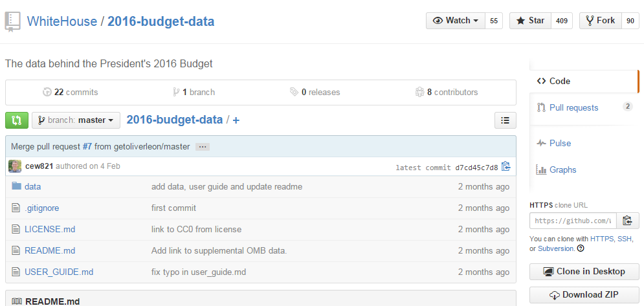Copy the HTTPS clone URL with clipboard icon
644x306 pixels.
coord(627,221)
